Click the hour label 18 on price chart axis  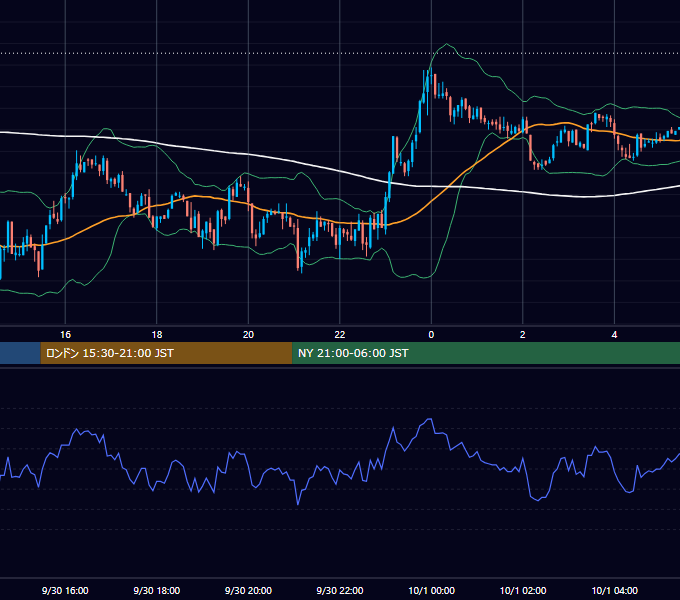click(157, 335)
